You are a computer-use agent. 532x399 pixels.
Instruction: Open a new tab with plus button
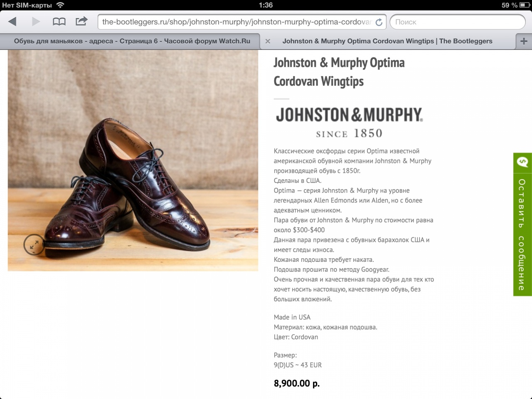click(x=524, y=41)
